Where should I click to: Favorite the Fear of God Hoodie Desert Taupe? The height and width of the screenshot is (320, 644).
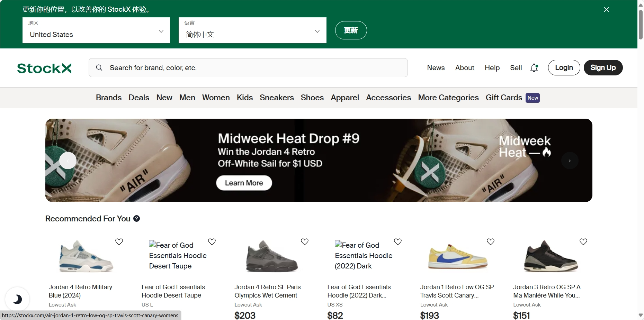(212, 241)
